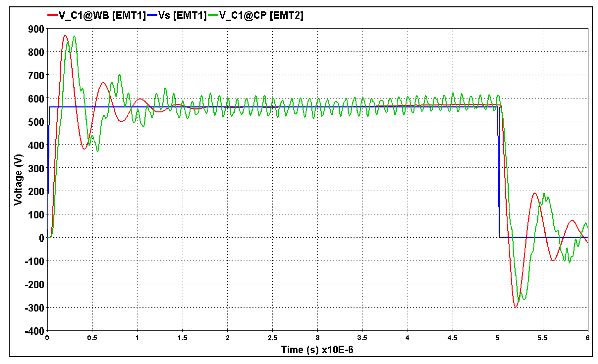
Task: Click the green V_C1@CP legend color marker
Action: click(x=213, y=15)
